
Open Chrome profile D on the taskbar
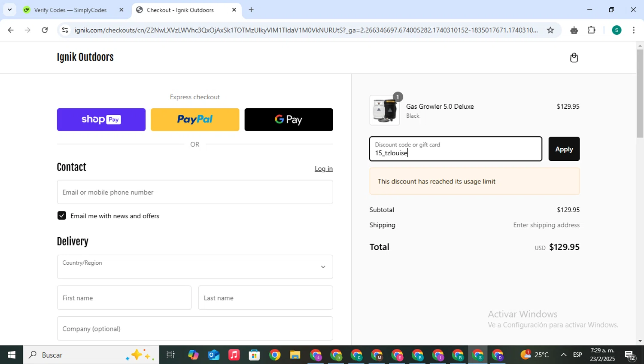pyautogui.click(x=498, y=355)
